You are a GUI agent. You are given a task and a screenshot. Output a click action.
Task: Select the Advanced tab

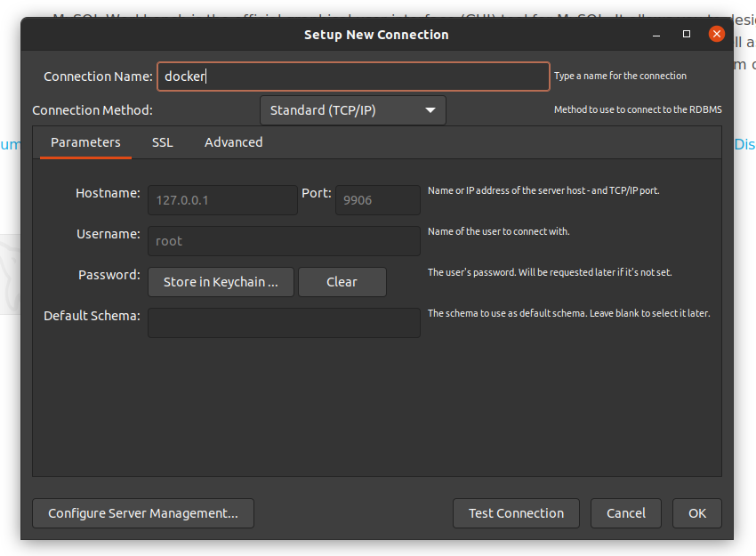(x=234, y=142)
